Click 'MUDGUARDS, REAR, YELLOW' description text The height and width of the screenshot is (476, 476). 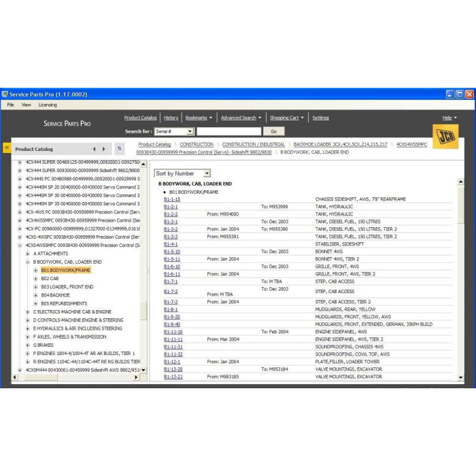click(345, 309)
